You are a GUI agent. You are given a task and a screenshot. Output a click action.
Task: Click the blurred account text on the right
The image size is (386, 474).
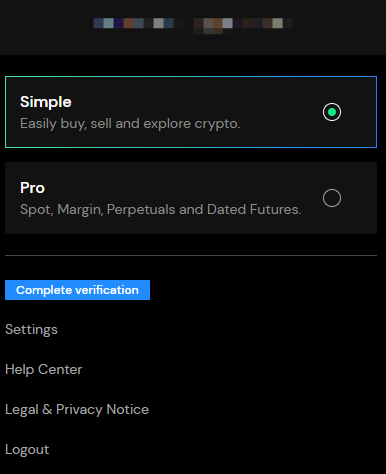click(243, 26)
